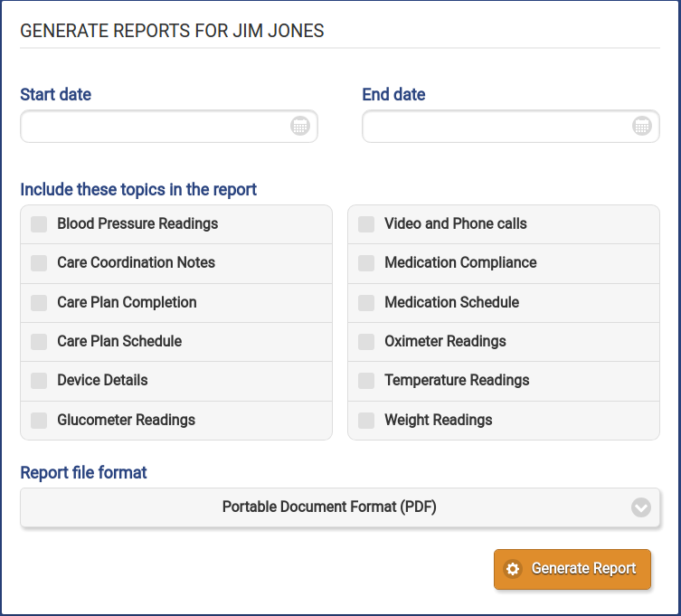Toggle the Weight Readings checkbox
681x616 pixels.
click(366, 421)
